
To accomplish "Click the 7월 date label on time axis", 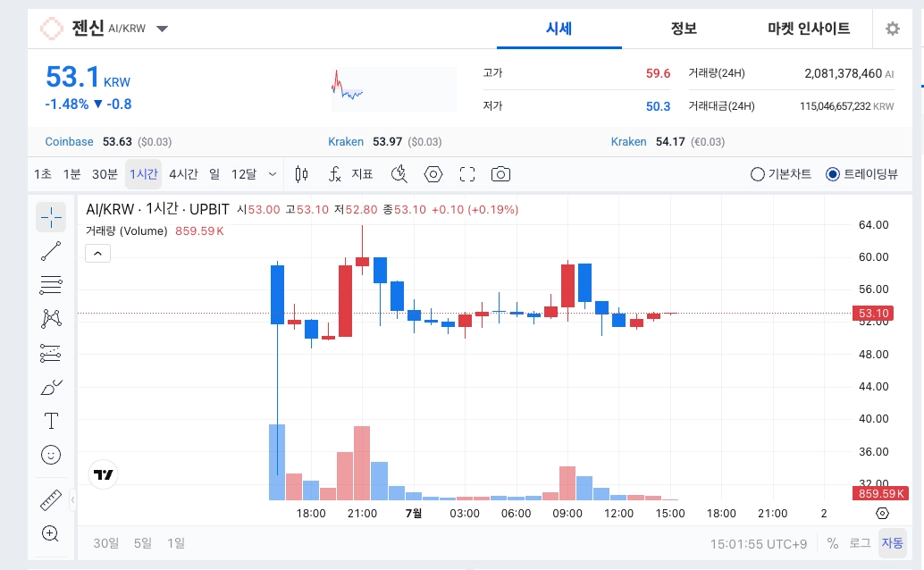I will point(414,514).
